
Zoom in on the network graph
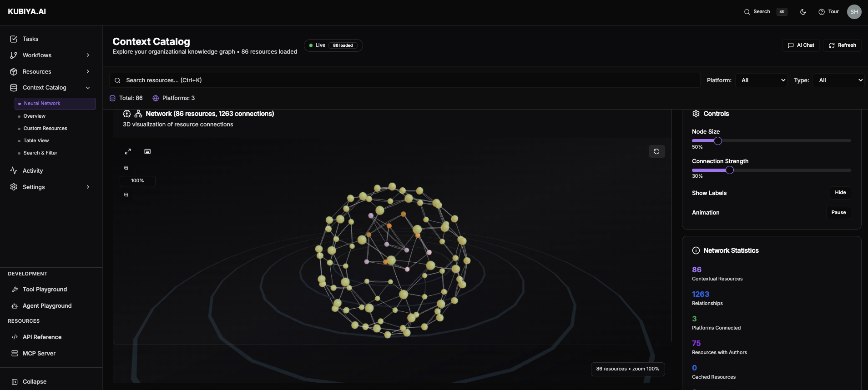coord(126,168)
